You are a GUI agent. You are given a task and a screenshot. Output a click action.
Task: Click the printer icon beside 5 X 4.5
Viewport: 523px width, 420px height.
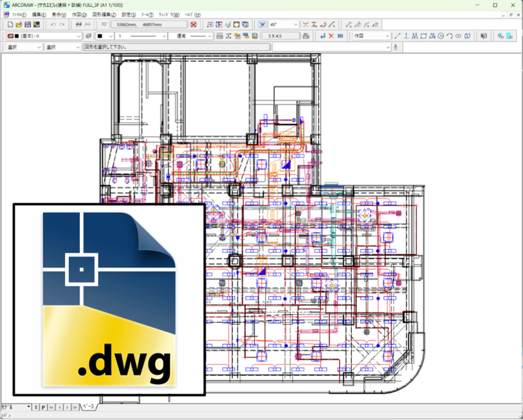[306, 36]
